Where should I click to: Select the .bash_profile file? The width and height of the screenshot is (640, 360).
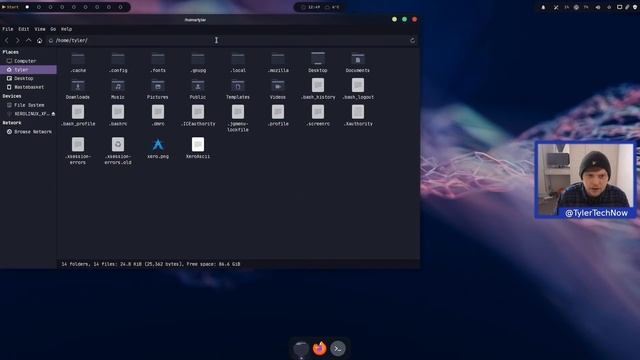point(78,116)
